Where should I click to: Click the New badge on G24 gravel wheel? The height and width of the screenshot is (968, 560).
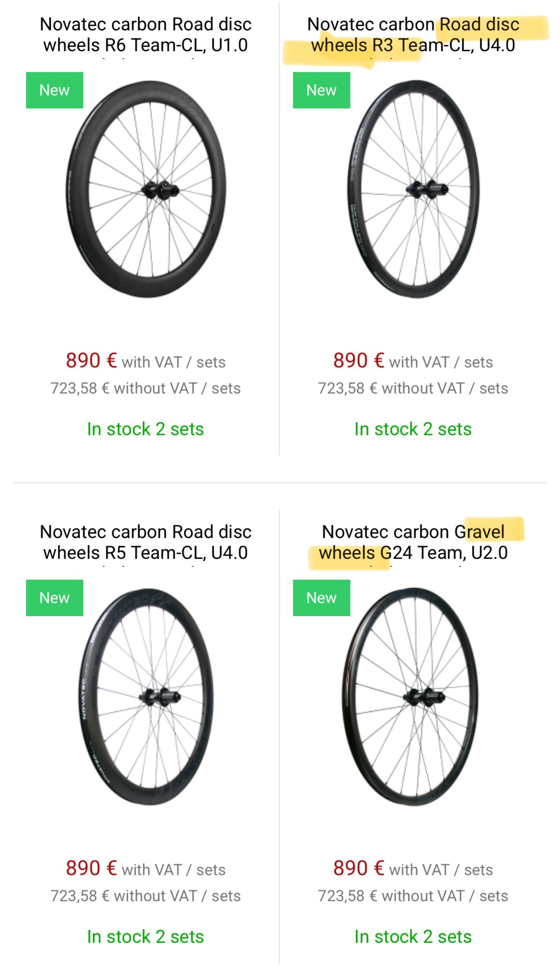[x=321, y=598]
